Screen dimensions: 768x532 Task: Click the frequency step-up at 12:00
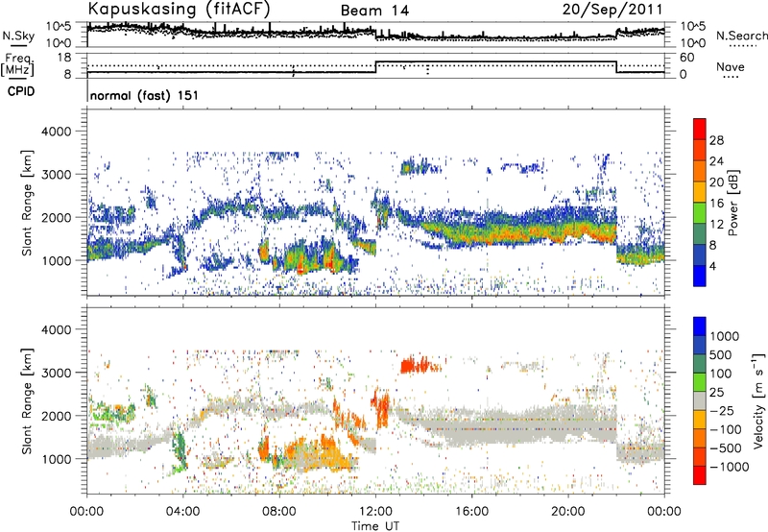tap(375, 67)
